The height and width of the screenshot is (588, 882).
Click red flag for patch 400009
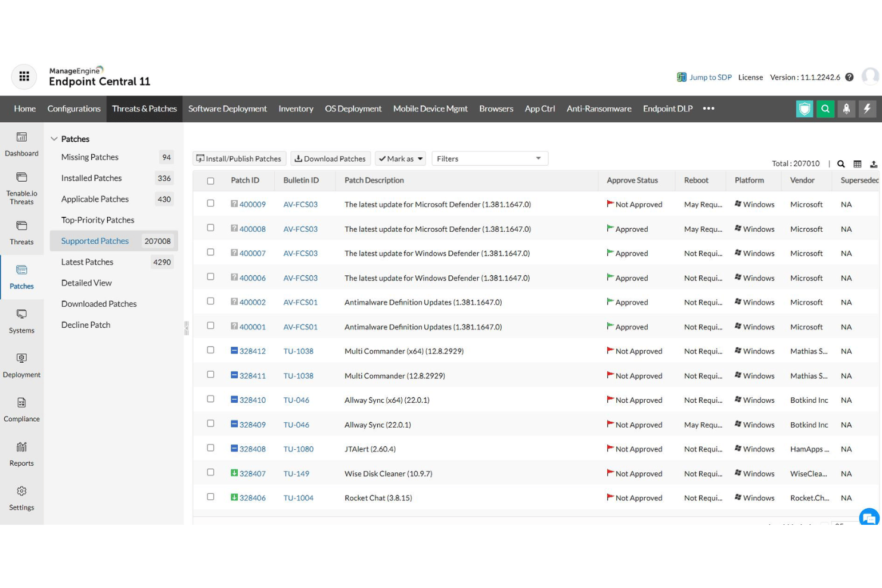tap(610, 204)
